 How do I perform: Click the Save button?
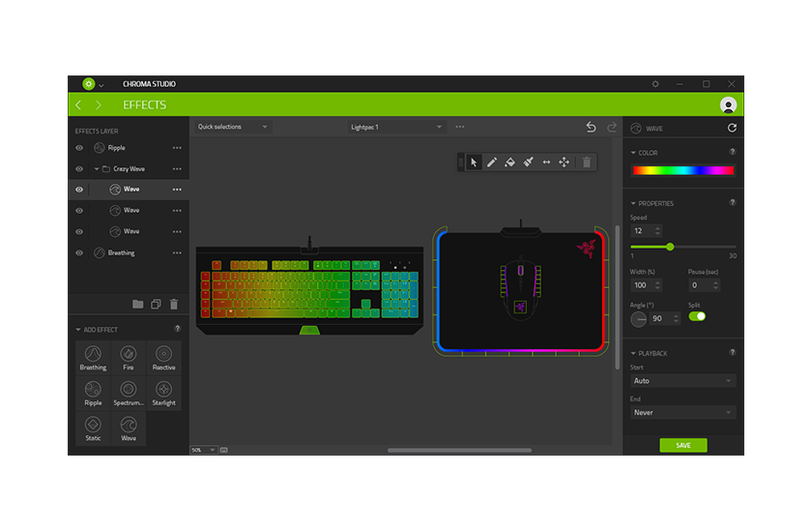[x=683, y=446]
